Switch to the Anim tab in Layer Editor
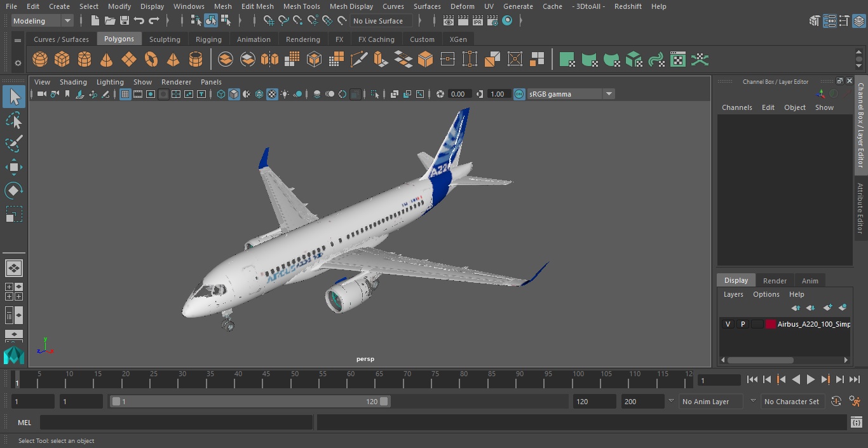The image size is (868, 448). coord(810,281)
